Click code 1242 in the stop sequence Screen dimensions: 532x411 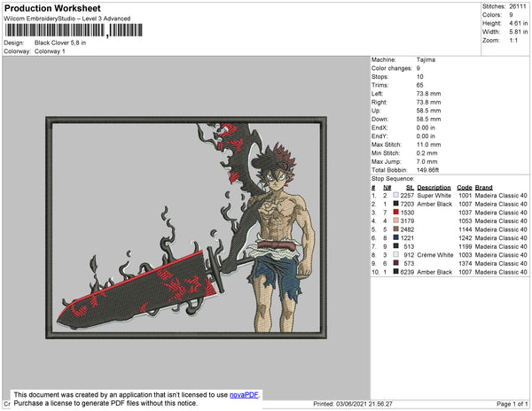465,238
